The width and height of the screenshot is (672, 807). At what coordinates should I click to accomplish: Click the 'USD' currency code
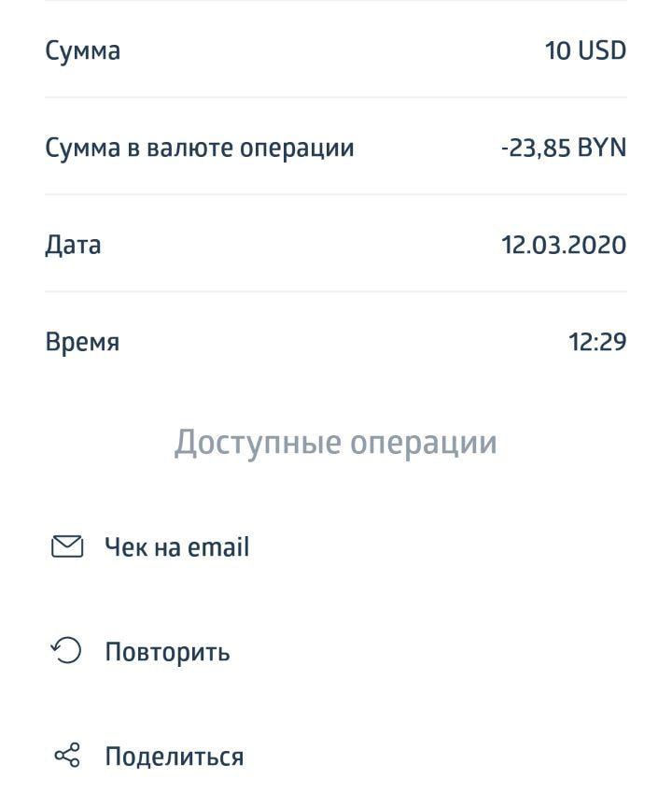click(x=602, y=50)
